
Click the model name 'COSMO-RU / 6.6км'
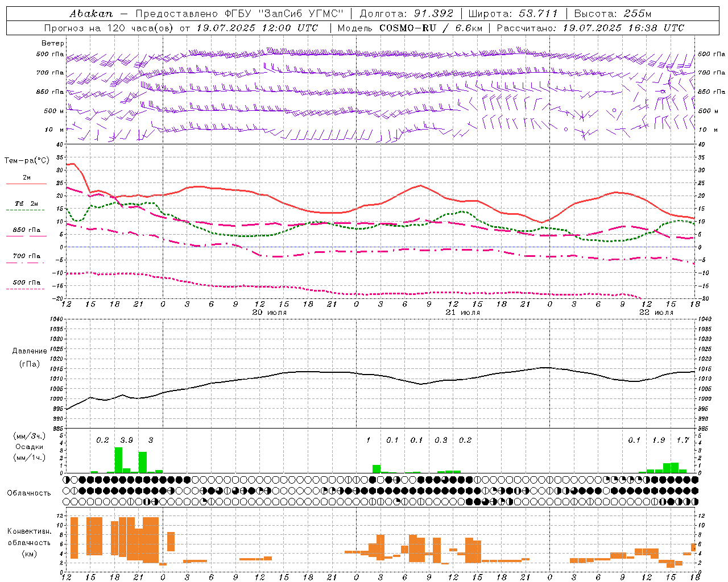coord(431,28)
